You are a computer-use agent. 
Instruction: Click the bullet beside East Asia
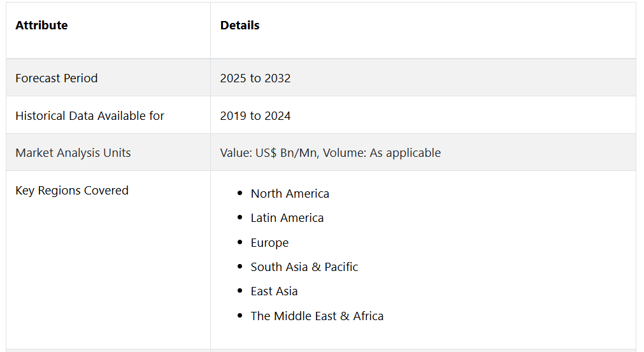(240, 291)
